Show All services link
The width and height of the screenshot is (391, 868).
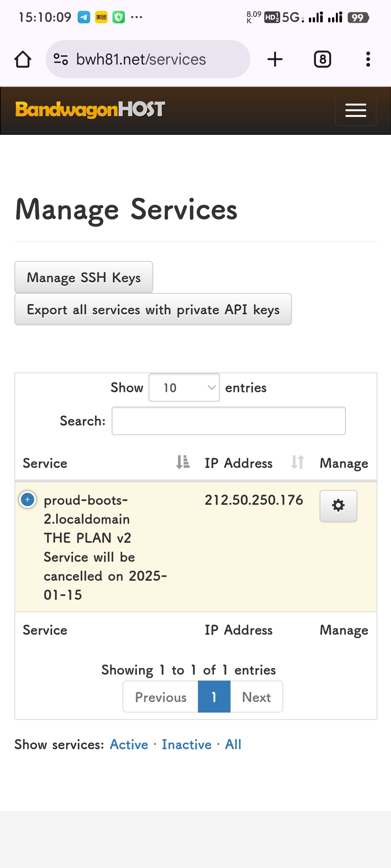click(233, 744)
